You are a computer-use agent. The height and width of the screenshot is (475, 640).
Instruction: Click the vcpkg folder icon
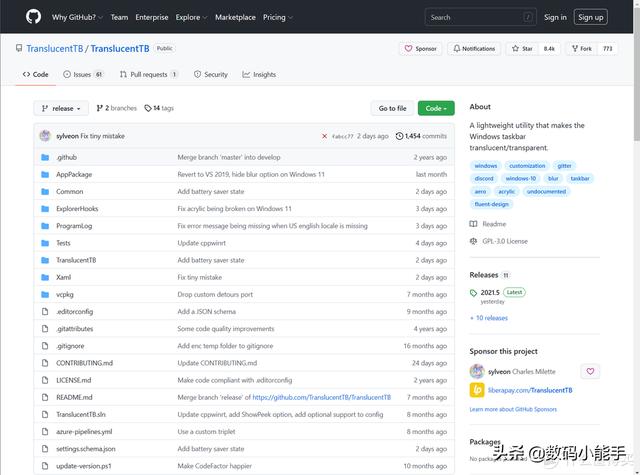(x=45, y=295)
